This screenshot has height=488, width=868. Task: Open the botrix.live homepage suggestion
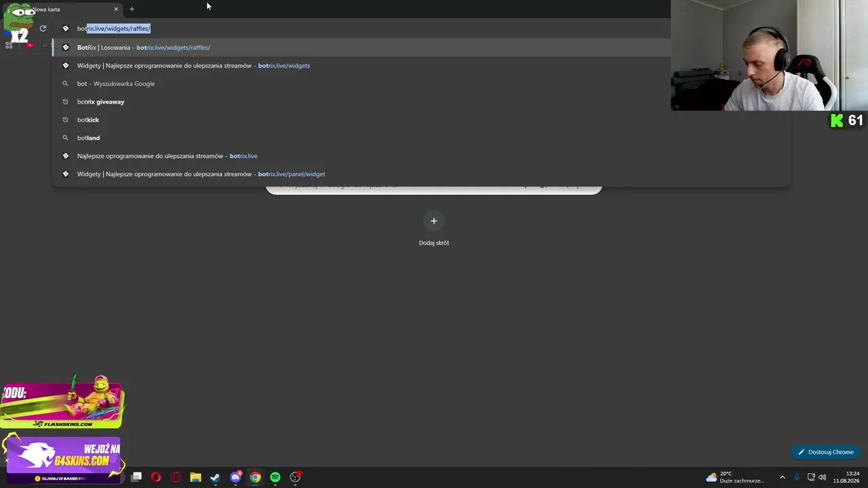coord(422,156)
